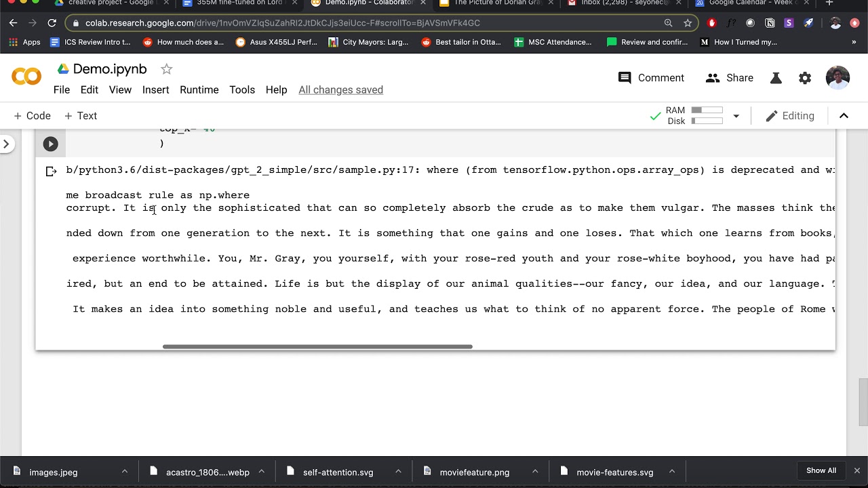The height and width of the screenshot is (488, 868).
Task: Open the Insert menu
Action: [x=156, y=89]
